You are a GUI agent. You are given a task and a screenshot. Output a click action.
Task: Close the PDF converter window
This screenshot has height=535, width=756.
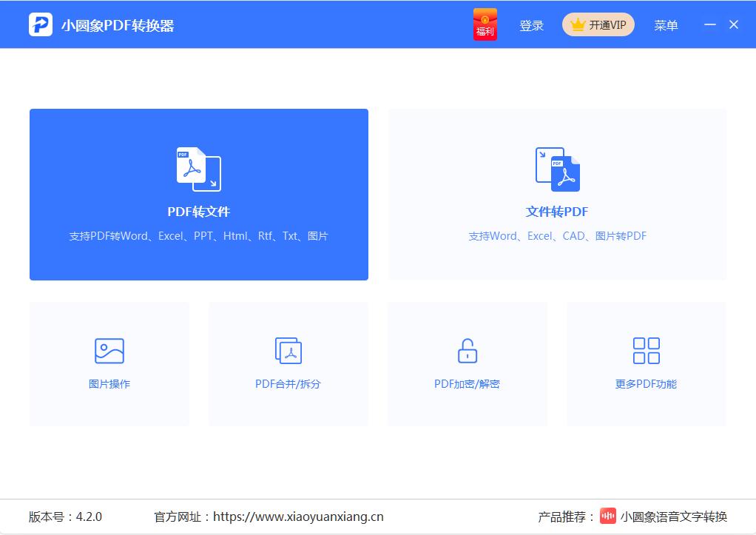[x=733, y=24]
